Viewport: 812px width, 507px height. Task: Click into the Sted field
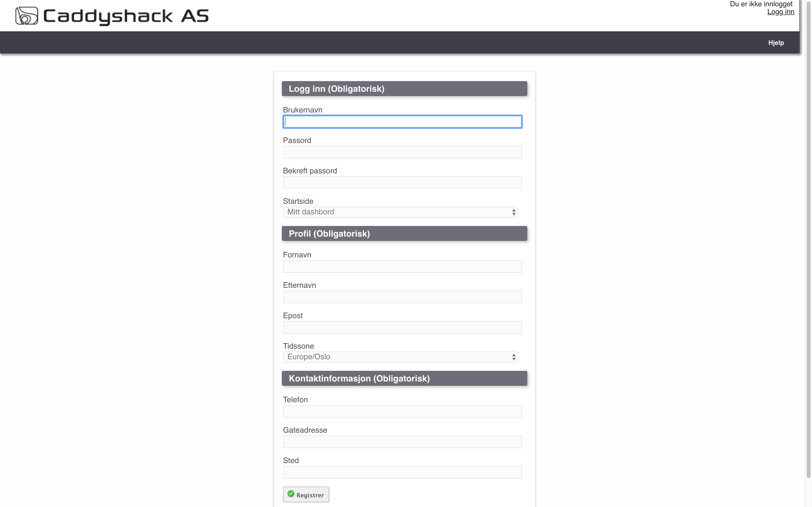[402, 472]
